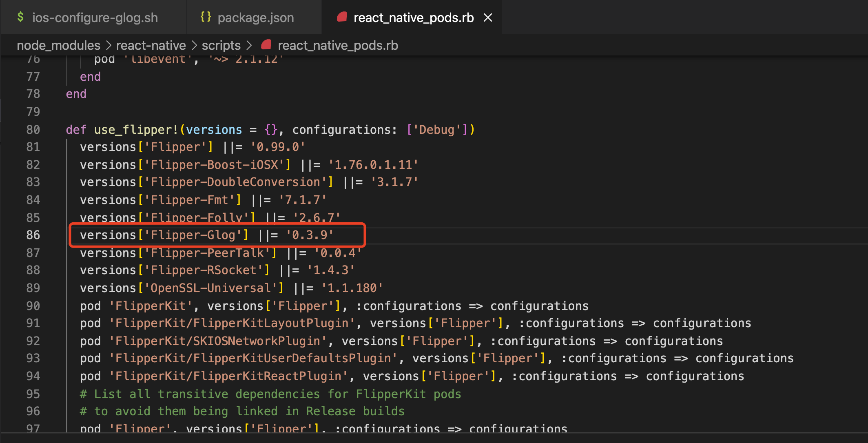The width and height of the screenshot is (868, 443).
Task: Click the braces icon on package.json tab
Action: point(206,17)
